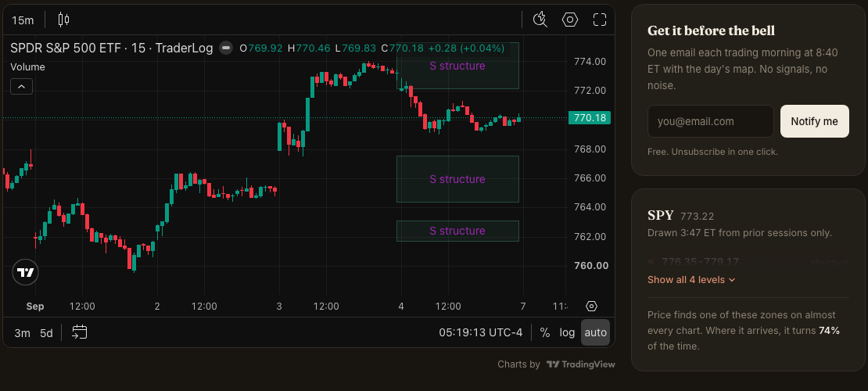Click the Volume indicator label

pyautogui.click(x=27, y=67)
